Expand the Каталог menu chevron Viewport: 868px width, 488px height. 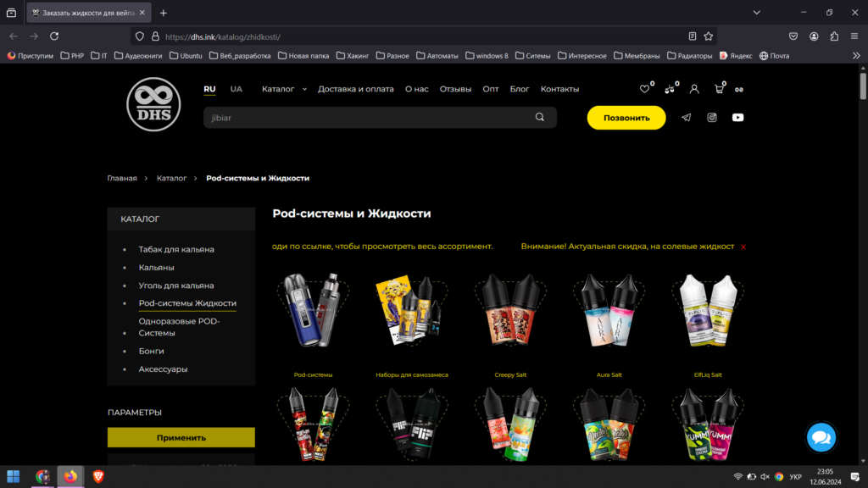tap(304, 90)
